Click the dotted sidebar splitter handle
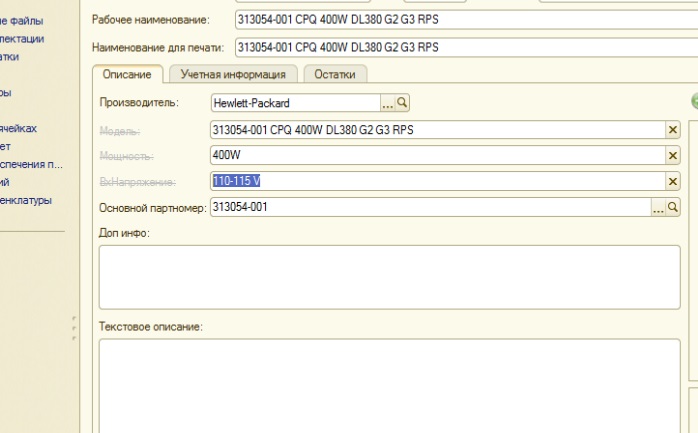This screenshot has width=698, height=433. 72,330
